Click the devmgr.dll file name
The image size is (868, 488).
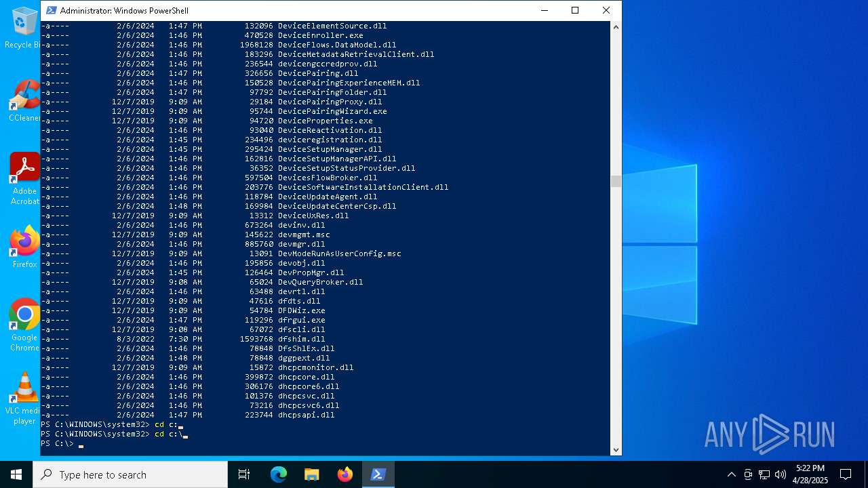point(301,244)
